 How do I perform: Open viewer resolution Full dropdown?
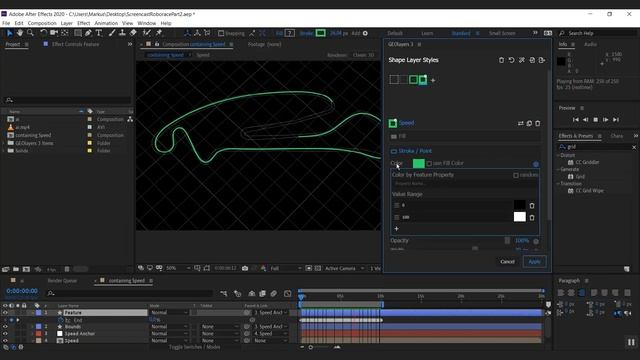pyautogui.click(x=286, y=269)
